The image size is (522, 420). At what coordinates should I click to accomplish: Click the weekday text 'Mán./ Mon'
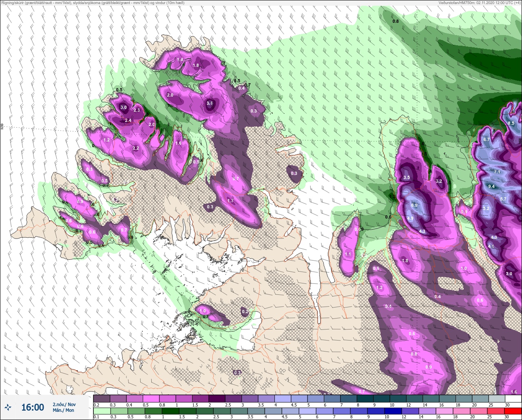(63, 410)
